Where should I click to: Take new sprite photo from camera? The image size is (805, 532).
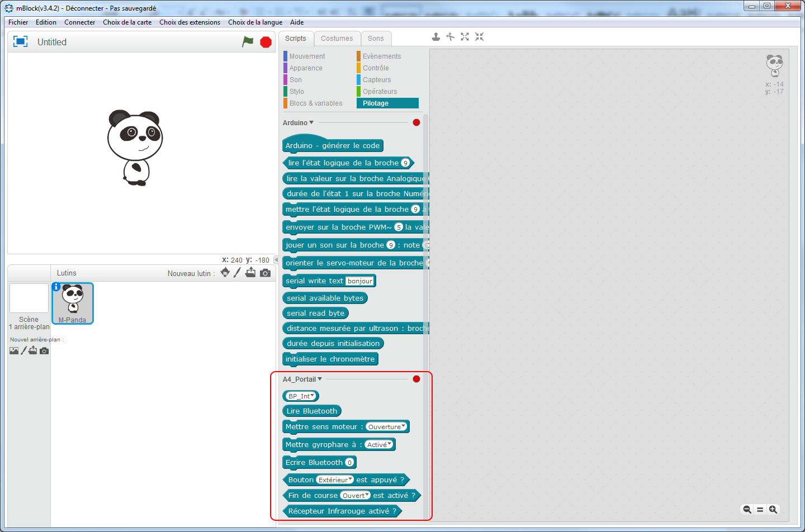click(266, 273)
